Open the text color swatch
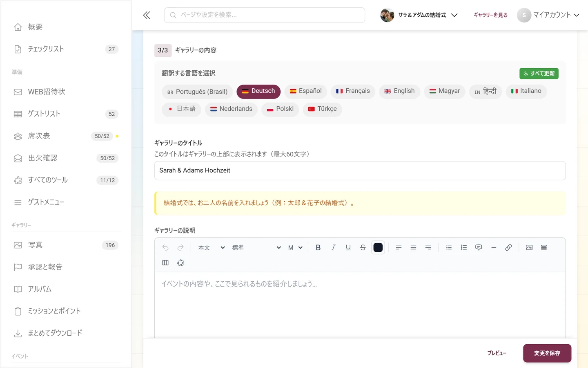Image resolution: width=588 pixels, height=368 pixels. (x=378, y=247)
